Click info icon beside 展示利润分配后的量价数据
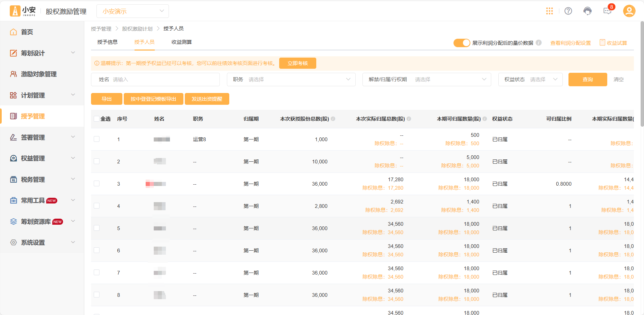Viewport: 644px width, 315px height. pos(539,43)
